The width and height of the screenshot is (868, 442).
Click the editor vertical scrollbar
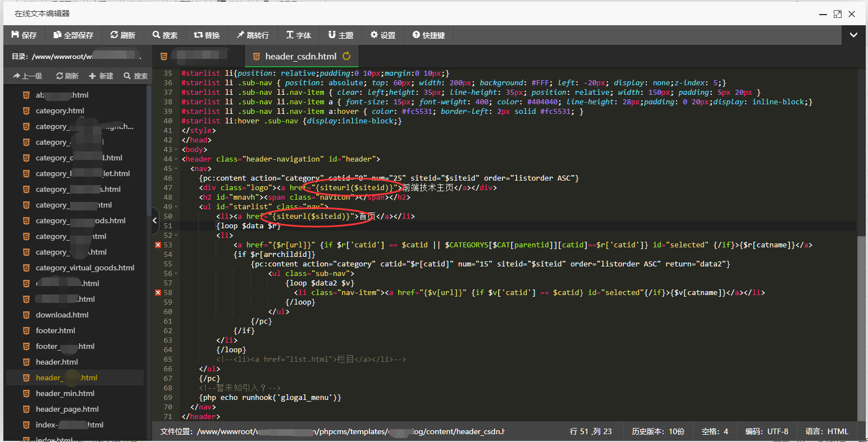coord(862,328)
